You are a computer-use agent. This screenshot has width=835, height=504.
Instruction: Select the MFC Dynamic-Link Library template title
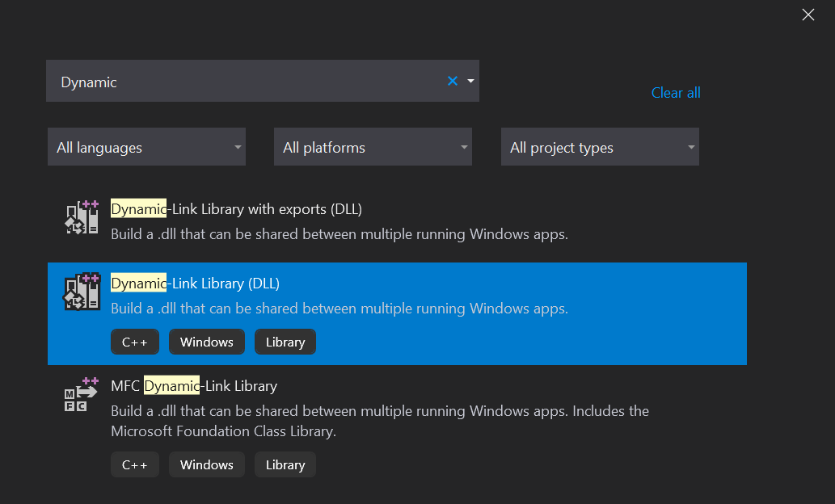pos(194,386)
